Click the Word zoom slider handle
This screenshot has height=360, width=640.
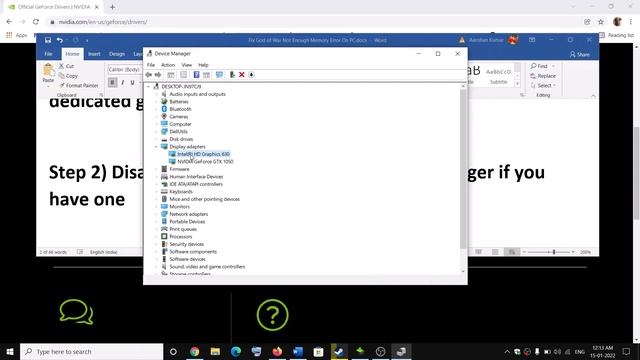click(554, 252)
